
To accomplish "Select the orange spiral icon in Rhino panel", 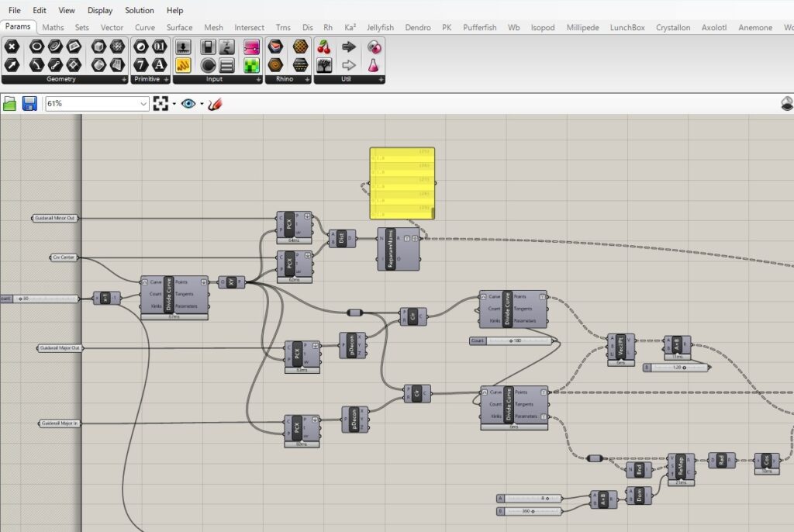I will tap(275, 65).
